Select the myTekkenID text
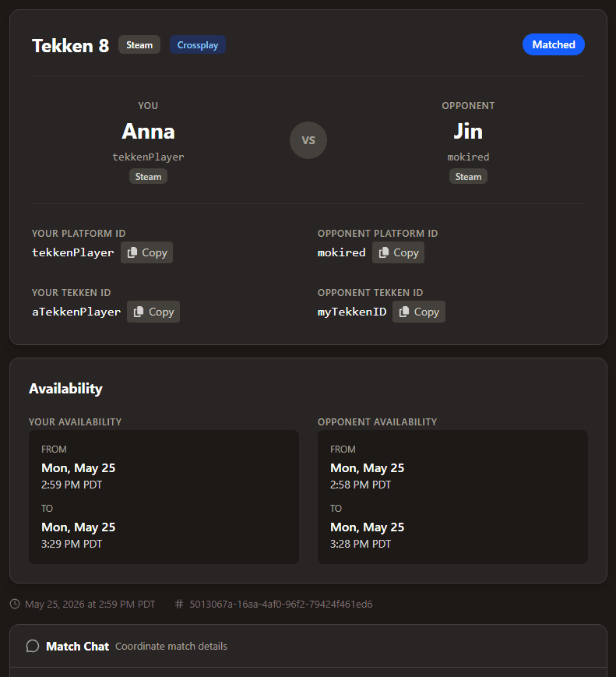This screenshot has height=677, width=616. pyautogui.click(x=352, y=312)
